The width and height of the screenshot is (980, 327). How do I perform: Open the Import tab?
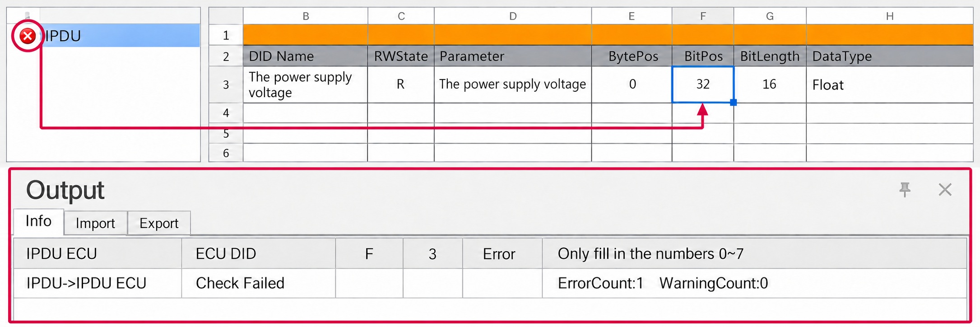click(95, 223)
